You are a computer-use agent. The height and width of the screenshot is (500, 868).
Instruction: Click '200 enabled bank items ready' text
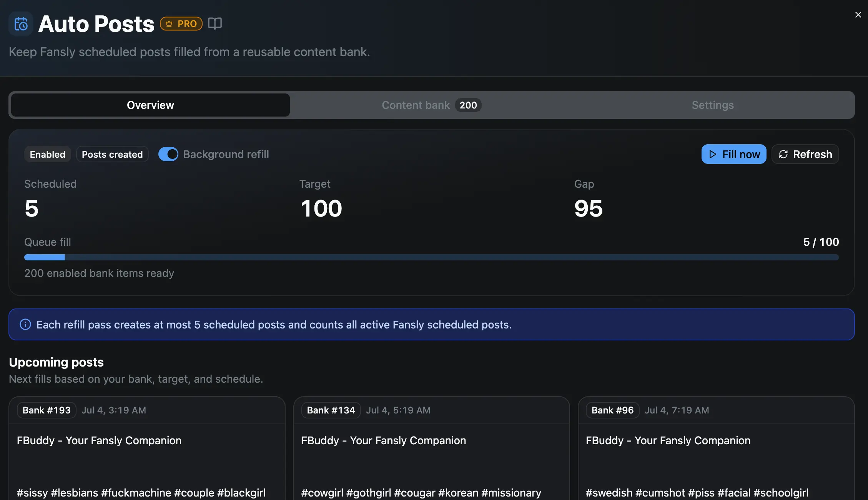pos(99,273)
